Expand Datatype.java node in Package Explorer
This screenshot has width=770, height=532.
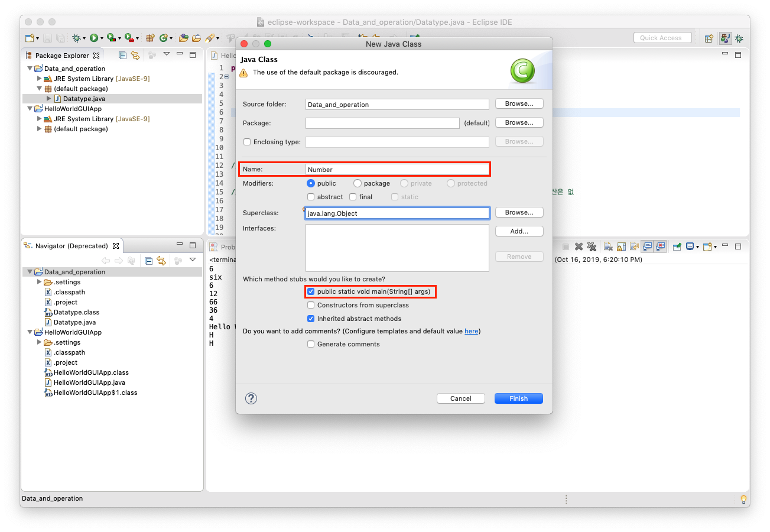[x=49, y=99]
